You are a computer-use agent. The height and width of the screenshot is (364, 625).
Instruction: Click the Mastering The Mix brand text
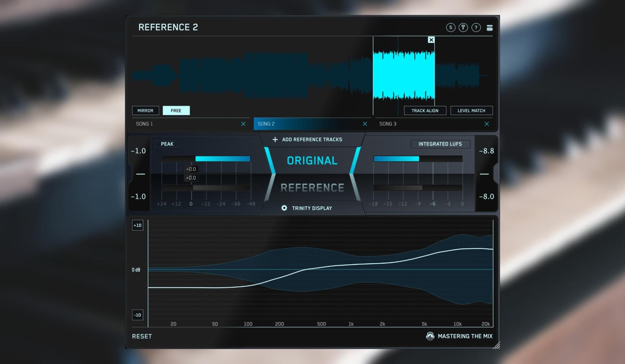pyautogui.click(x=465, y=336)
